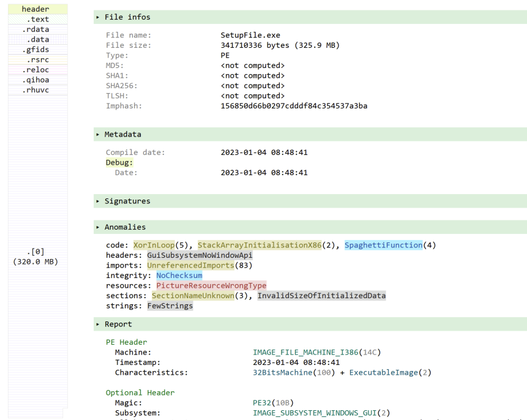This screenshot has width=527, height=420.
Task: Click the PE Header subsection title
Action: [126, 342]
